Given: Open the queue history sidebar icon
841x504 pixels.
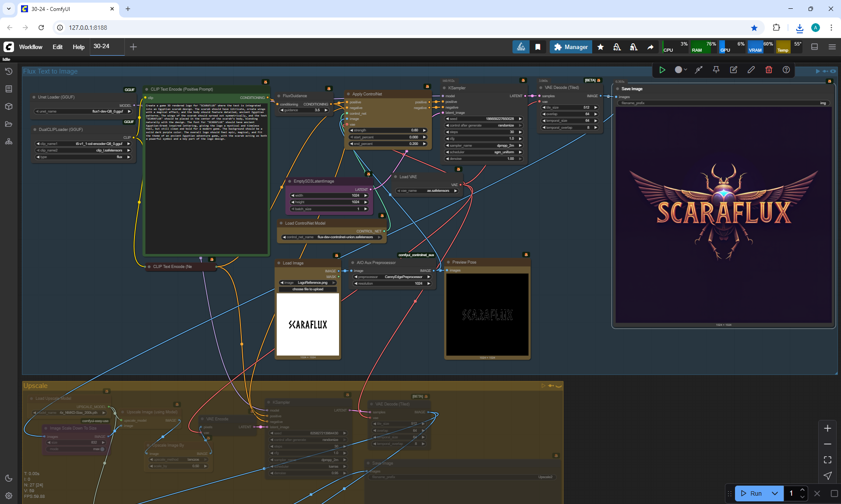Looking at the screenshot, I should click(8, 71).
